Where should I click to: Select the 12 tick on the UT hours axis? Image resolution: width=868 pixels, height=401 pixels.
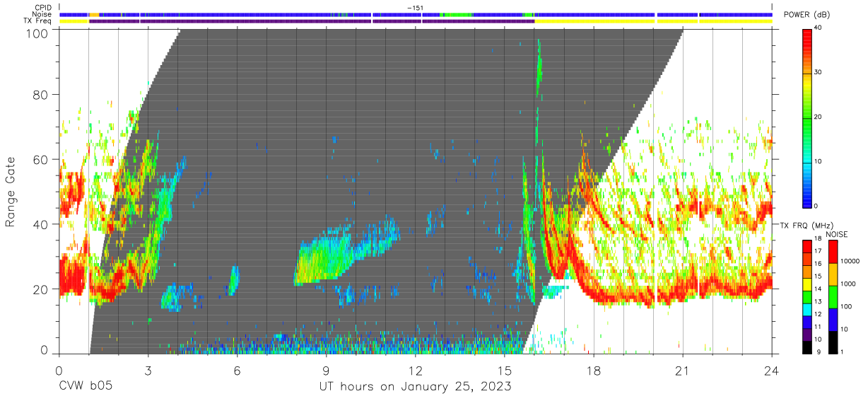[415, 370]
